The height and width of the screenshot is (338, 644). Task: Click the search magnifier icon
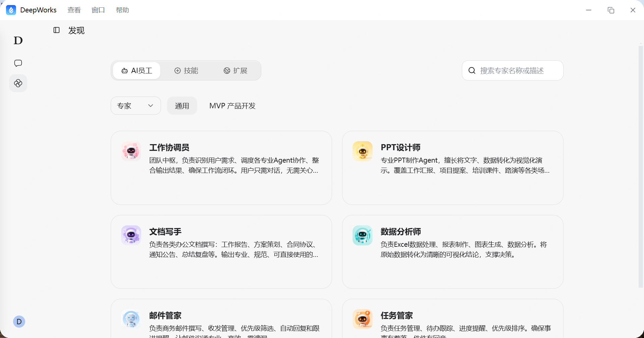(472, 70)
